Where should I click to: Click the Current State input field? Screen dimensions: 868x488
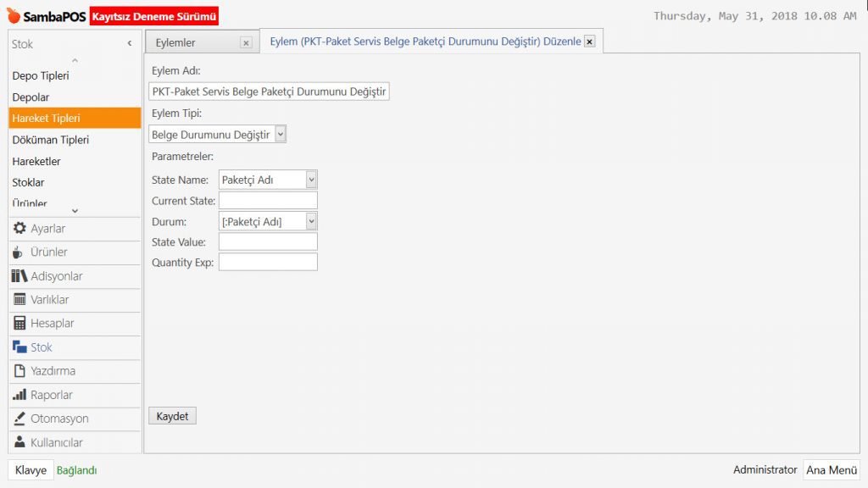tap(268, 201)
